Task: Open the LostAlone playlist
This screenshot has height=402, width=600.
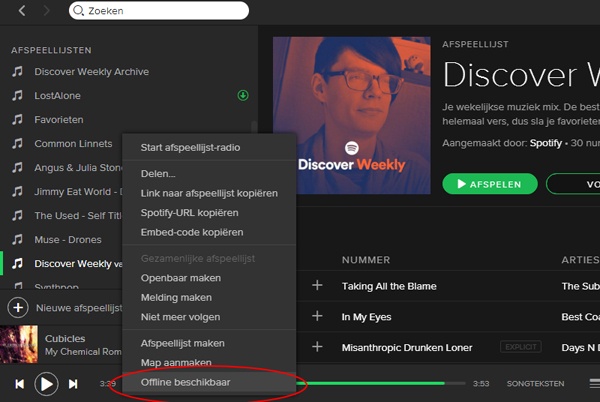Action: point(57,96)
